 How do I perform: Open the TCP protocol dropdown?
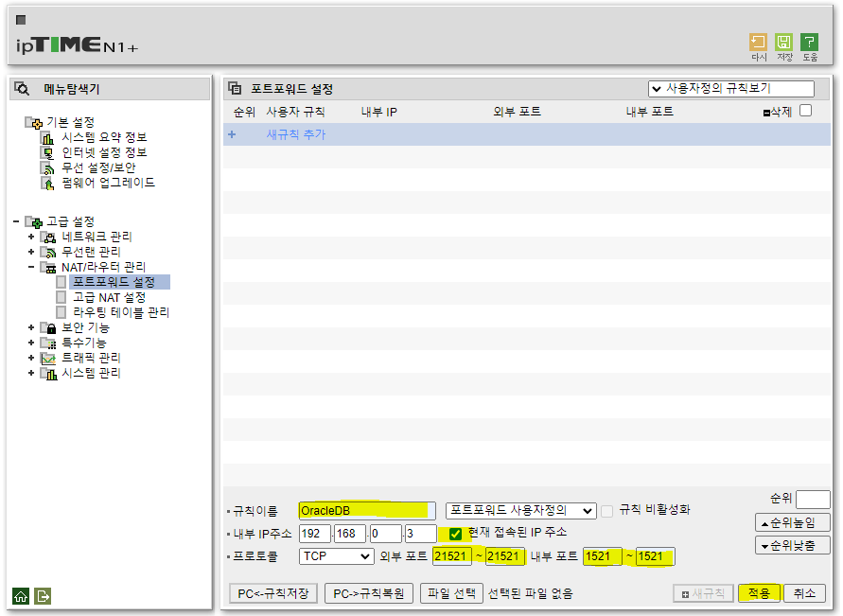(x=336, y=556)
